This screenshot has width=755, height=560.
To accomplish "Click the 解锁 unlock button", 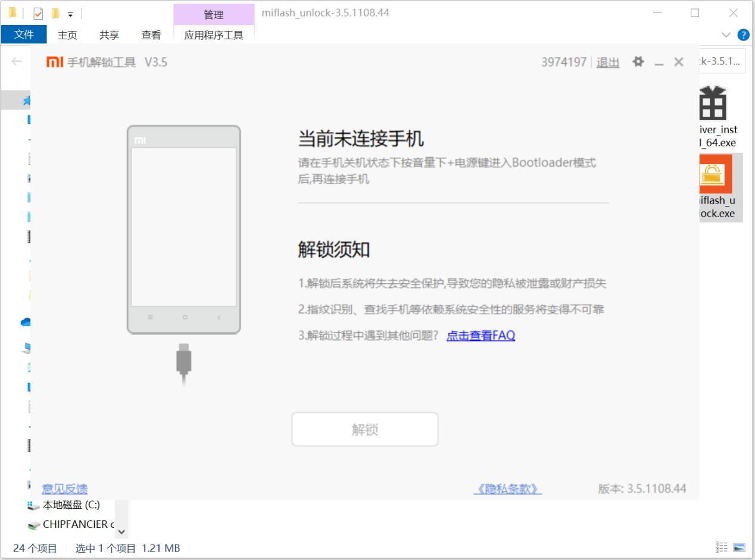I will point(365,430).
